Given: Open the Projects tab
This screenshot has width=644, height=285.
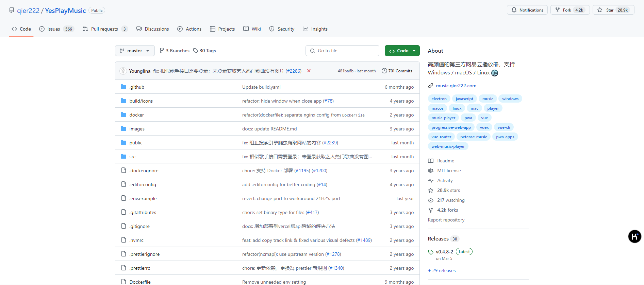Looking at the screenshot, I should [222, 29].
